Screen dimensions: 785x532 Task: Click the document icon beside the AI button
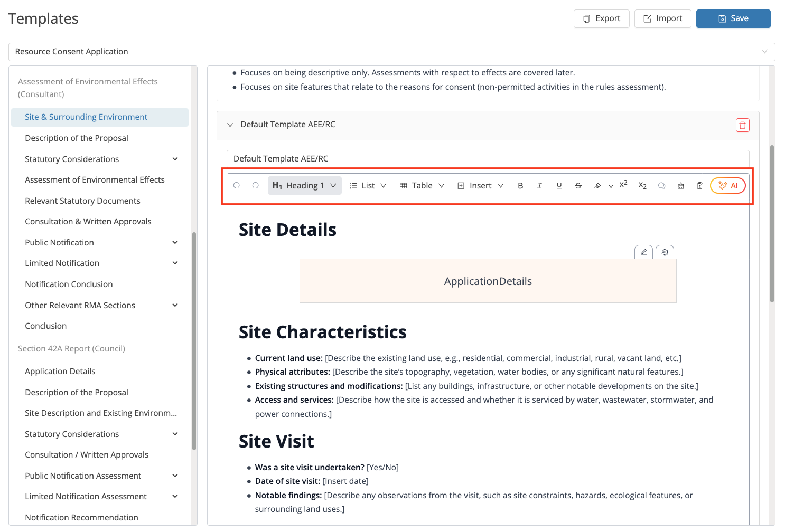(700, 186)
